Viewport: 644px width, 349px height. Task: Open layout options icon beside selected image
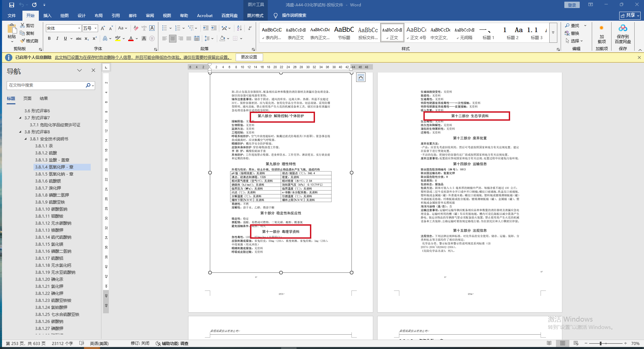click(x=361, y=78)
